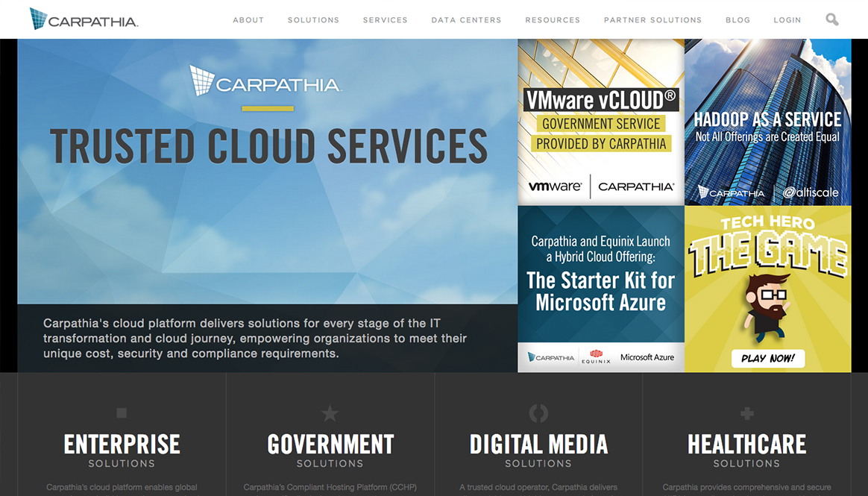Open the Solutions menu
This screenshot has width=868, height=496.
[313, 20]
